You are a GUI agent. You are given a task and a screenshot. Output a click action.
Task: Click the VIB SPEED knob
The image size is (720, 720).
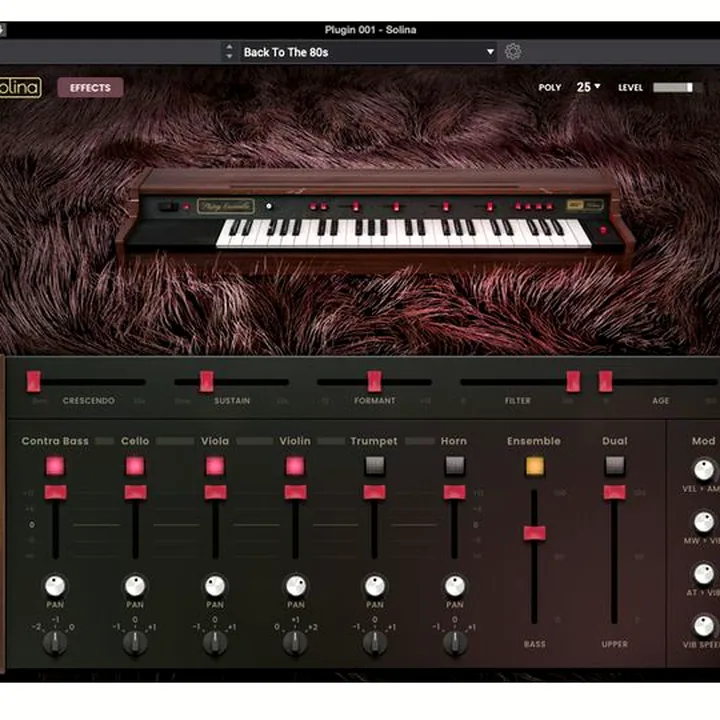pyautogui.click(x=703, y=625)
